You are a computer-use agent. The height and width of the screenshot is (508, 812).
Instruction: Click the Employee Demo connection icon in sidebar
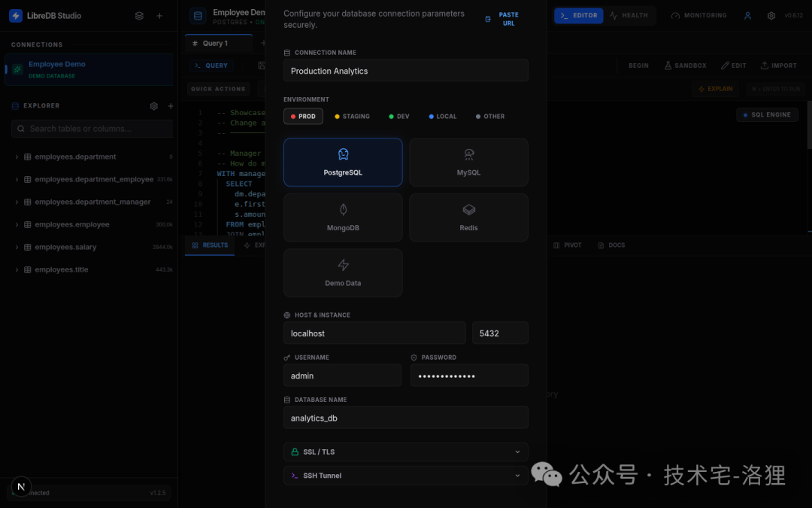(17, 69)
